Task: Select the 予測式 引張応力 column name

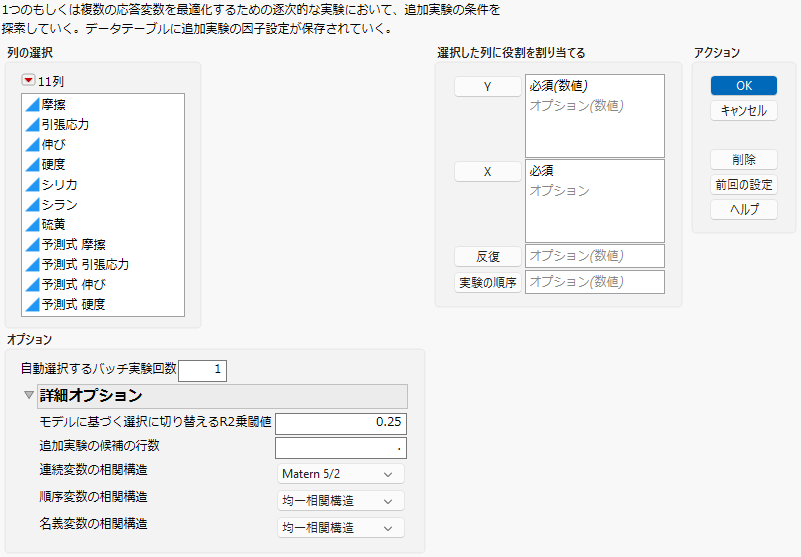Action: click(x=85, y=265)
